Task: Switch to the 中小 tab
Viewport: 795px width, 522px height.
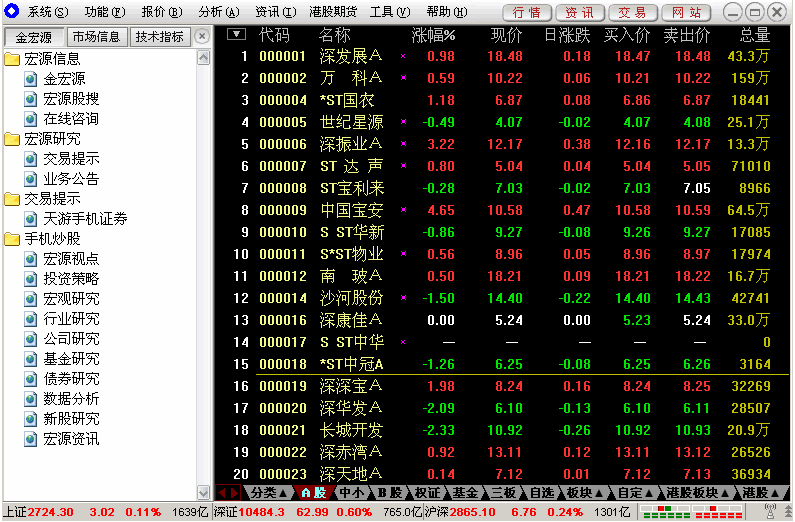Action: [x=352, y=492]
